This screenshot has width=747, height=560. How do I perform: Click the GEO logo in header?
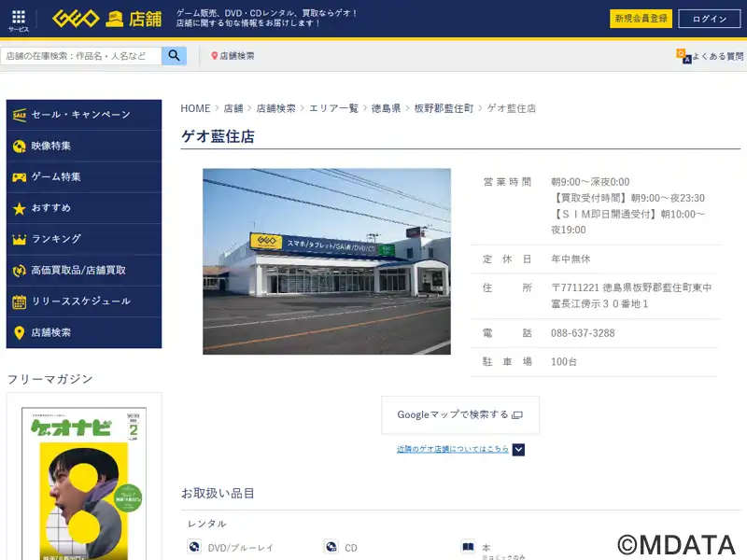pyautogui.click(x=76, y=19)
